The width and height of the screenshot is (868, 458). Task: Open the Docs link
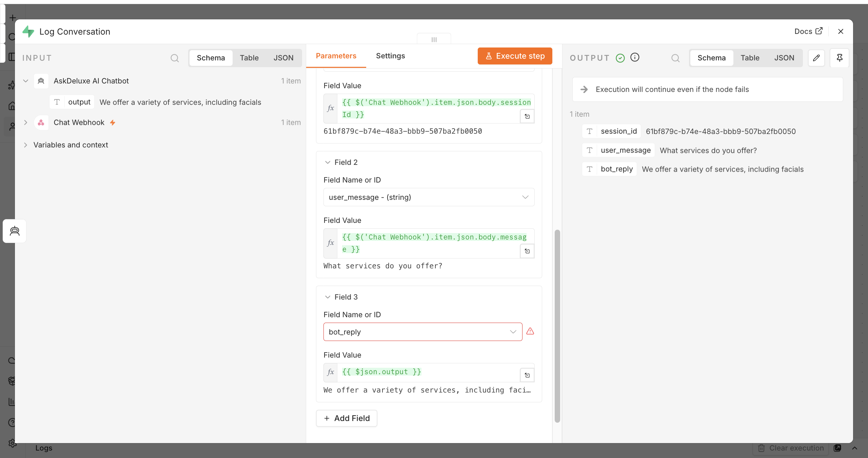click(x=808, y=31)
